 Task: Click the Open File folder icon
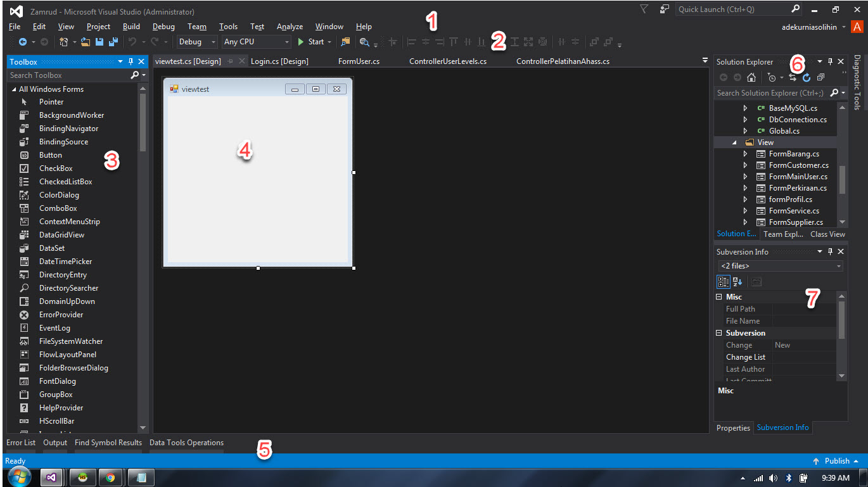point(86,42)
